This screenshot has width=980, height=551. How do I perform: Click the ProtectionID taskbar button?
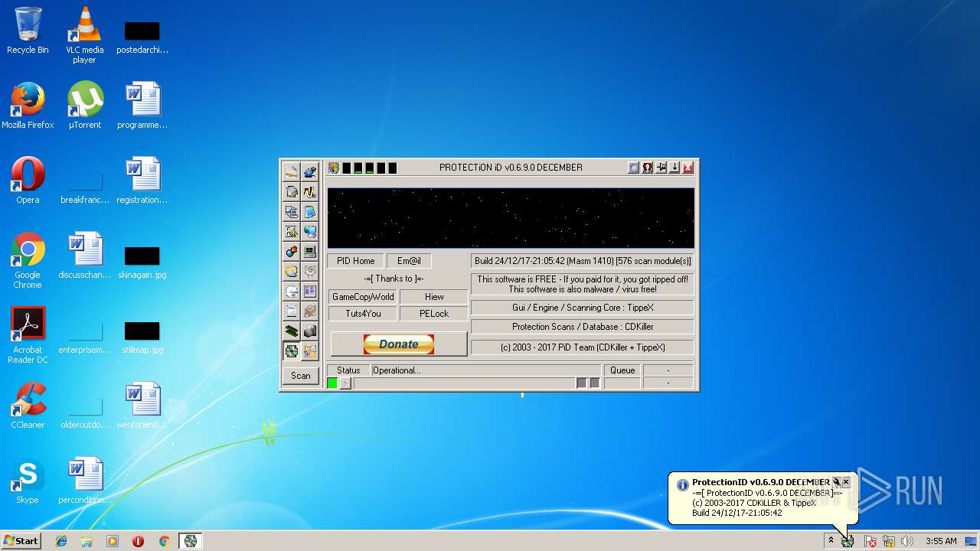point(191,541)
